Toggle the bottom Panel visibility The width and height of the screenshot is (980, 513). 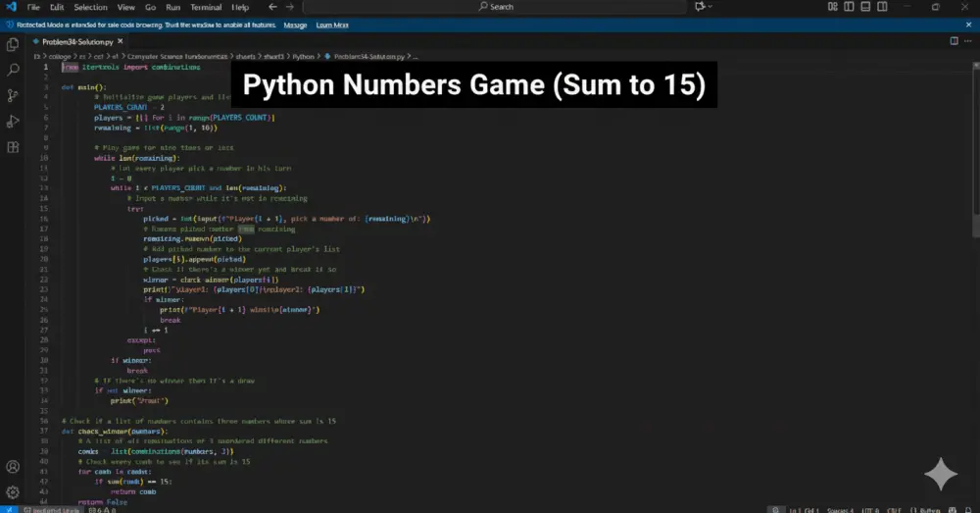(865, 7)
